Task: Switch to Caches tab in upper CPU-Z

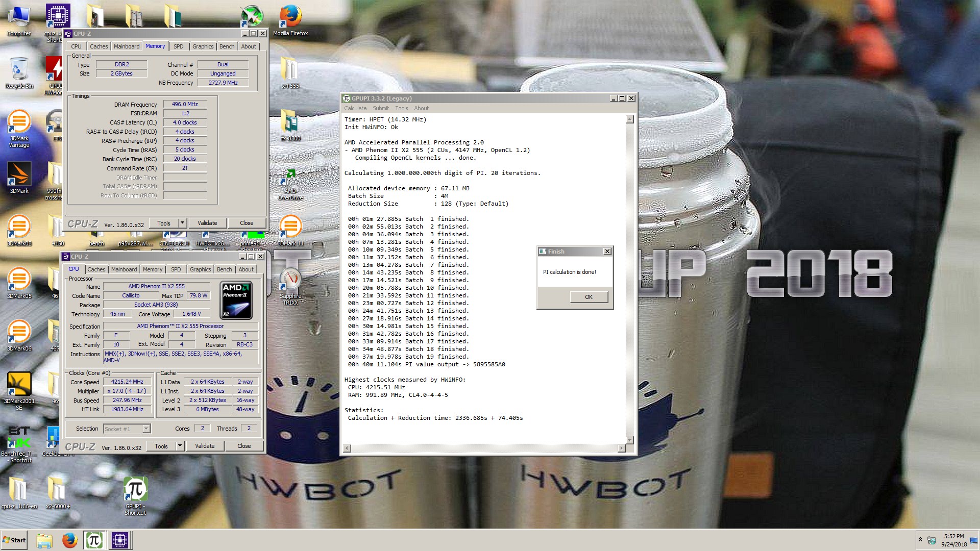Action: [99, 46]
